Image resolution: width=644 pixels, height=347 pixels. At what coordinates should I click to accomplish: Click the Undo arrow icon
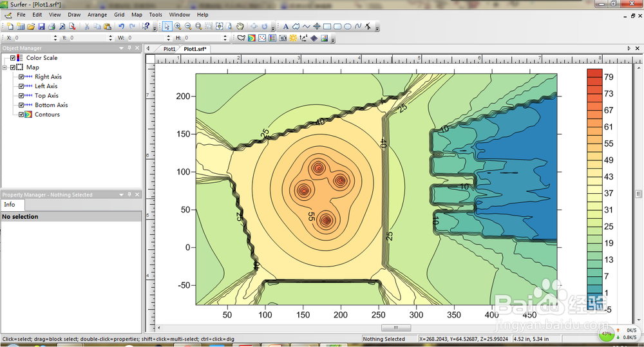click(x=121, y=26)
